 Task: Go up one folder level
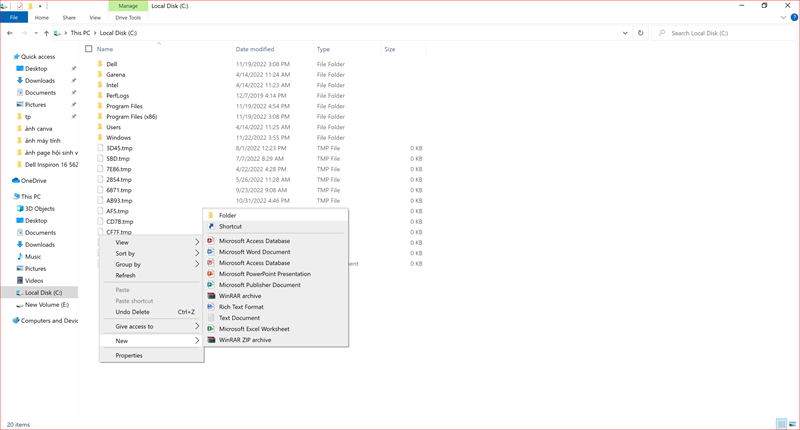coord(46,33)
